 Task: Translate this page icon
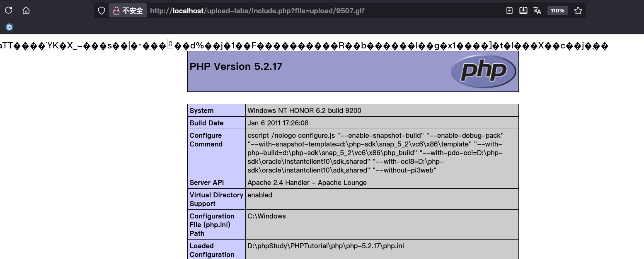tap(537, 11)
